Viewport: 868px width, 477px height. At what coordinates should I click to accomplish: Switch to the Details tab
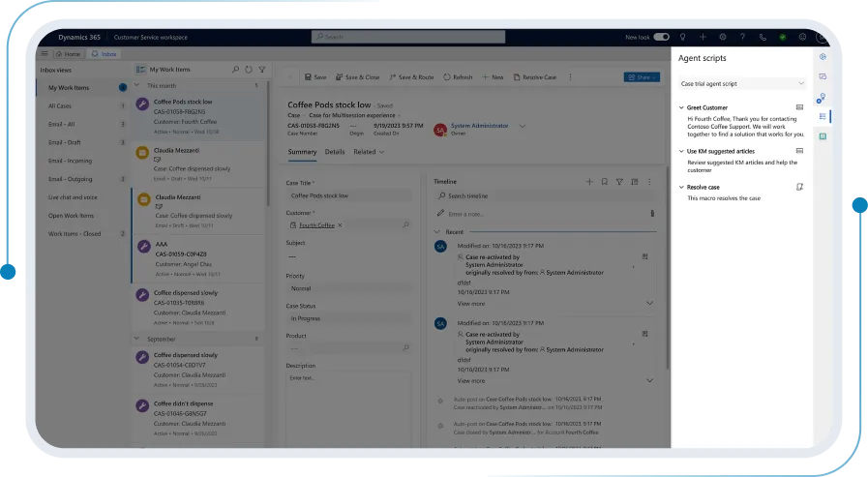tap(335, 152)
